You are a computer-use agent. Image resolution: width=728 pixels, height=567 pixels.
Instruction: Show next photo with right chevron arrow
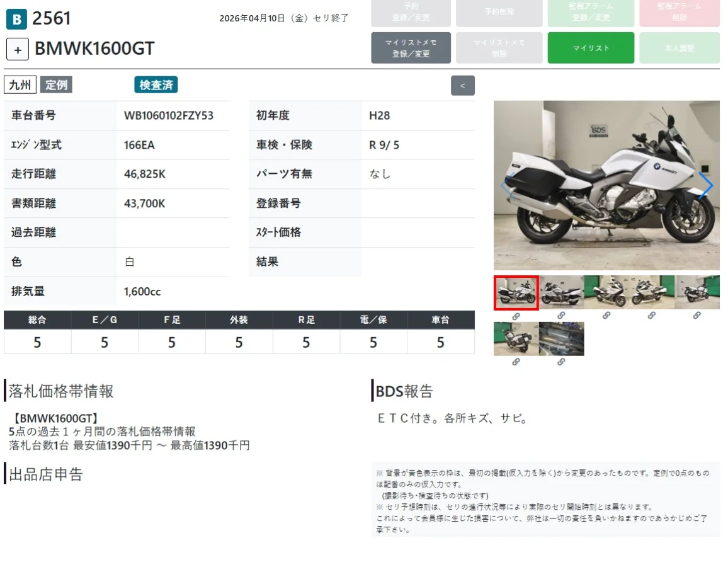[706, 185]
